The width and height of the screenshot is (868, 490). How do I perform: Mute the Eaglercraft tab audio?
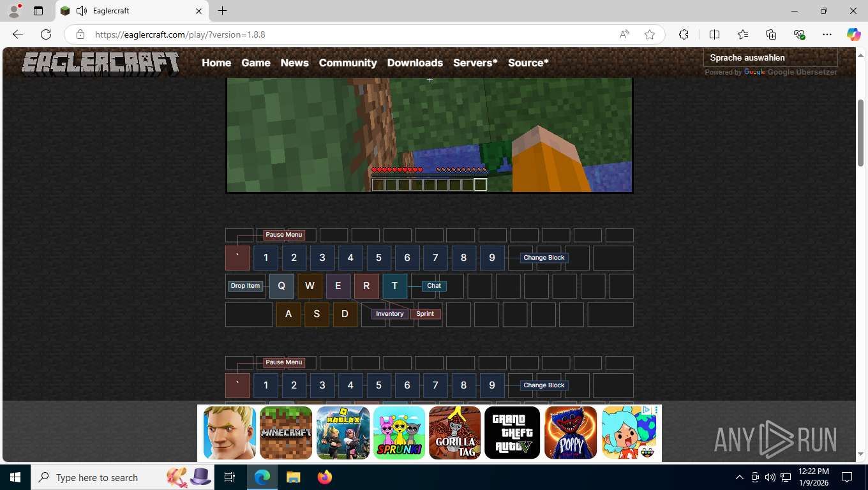point(81,11)
